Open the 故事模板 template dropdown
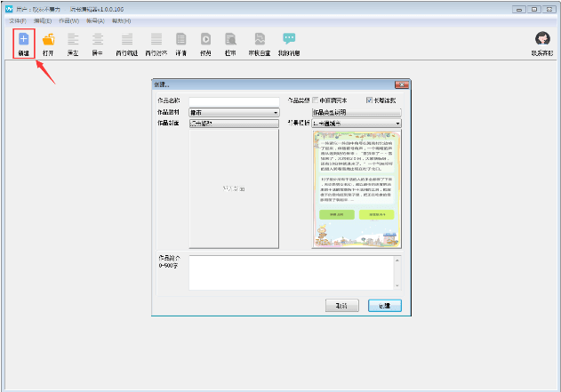 357,124
